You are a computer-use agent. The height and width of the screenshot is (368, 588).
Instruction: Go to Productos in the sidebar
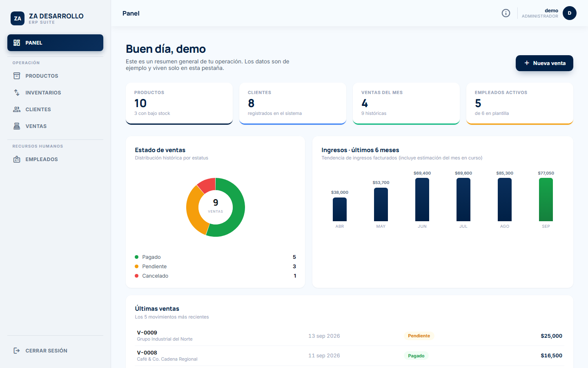[55, 76]
